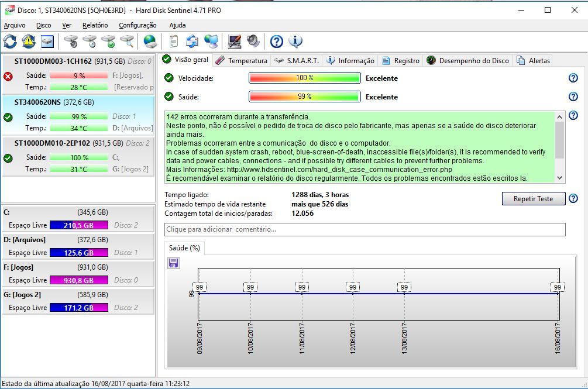Click the blue-framed disk toolbar icon
The height and width of the screenshot is (389, 588).
[x=47, y=41]
